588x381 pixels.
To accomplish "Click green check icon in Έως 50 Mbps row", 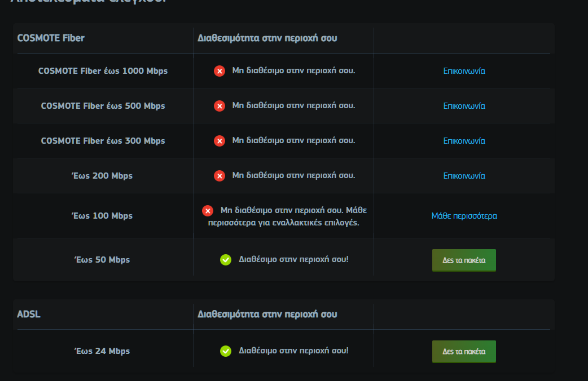I will click(x=226, y=260).
